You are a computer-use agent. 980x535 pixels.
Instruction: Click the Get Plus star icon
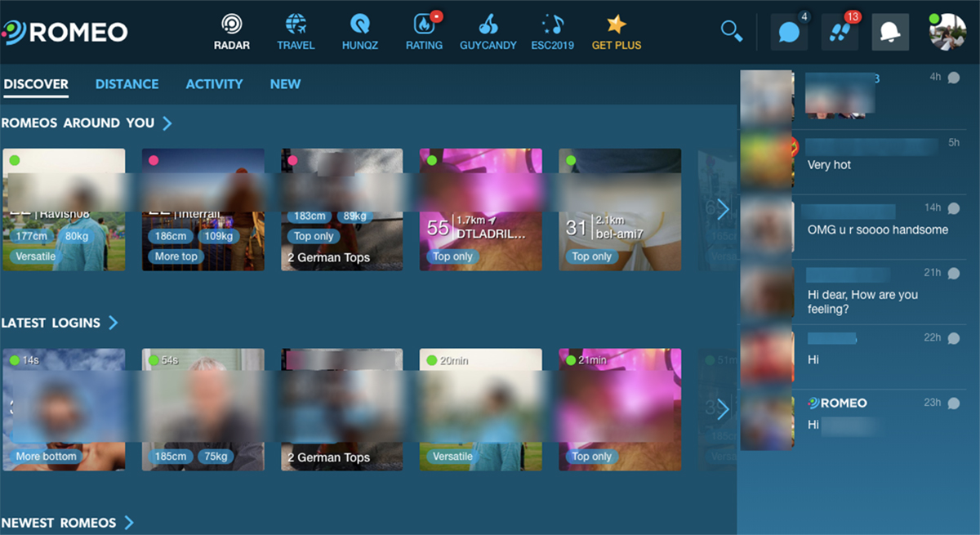[x=616, y=25]
